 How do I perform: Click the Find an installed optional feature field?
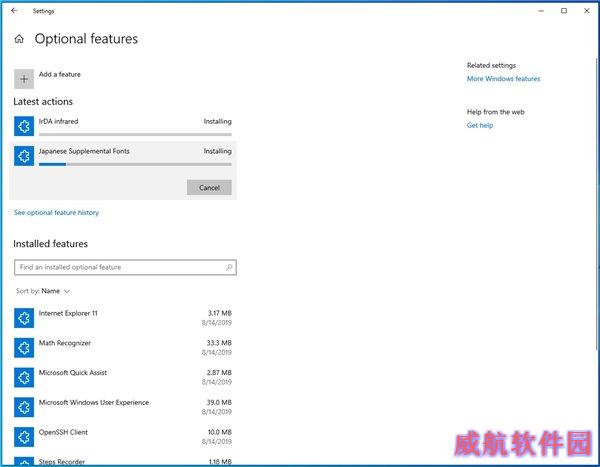point(125,267)
